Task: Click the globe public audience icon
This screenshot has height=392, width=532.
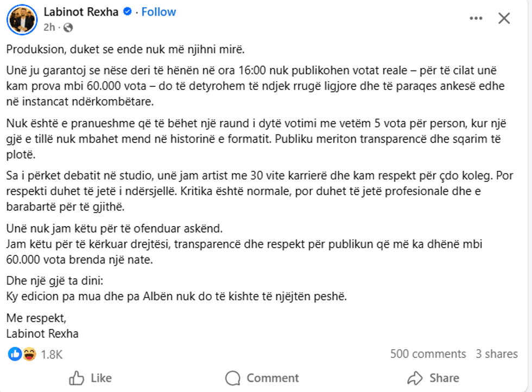Action: (68, 27)
